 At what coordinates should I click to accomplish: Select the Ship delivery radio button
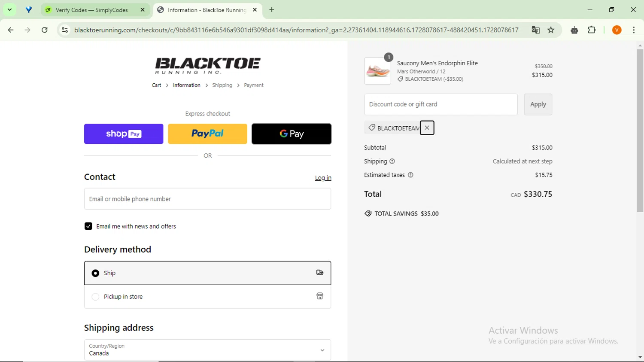coord(95,273)
